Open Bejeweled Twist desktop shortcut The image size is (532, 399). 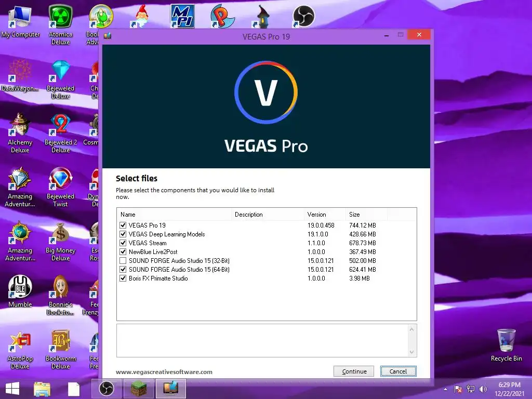pyautogui.click(x=60, y=187)
